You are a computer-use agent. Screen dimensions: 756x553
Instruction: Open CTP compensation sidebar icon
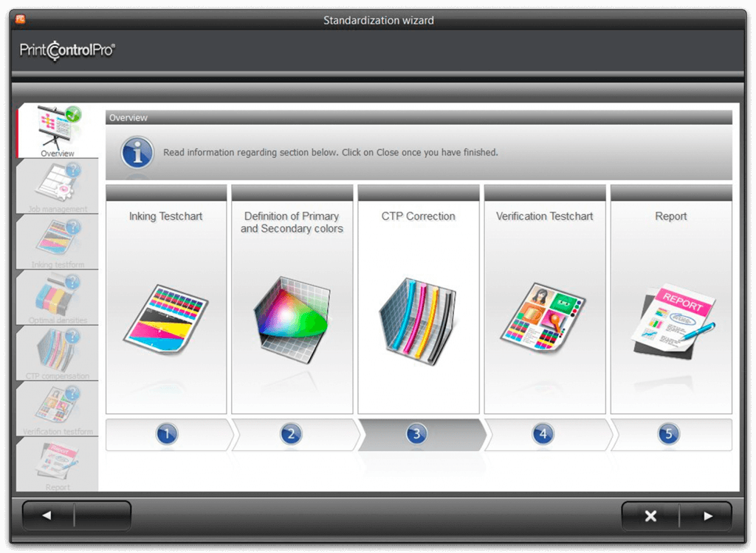(x=58, y=351)
